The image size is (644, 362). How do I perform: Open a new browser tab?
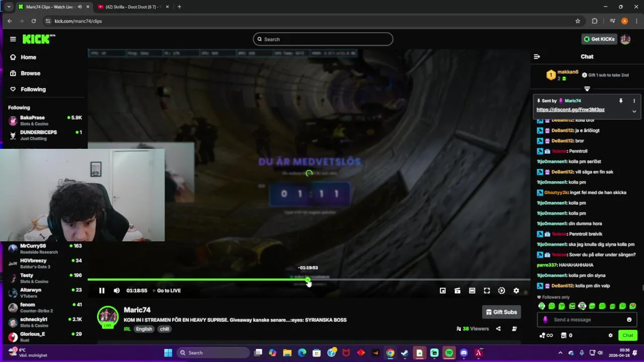[179, 7]
